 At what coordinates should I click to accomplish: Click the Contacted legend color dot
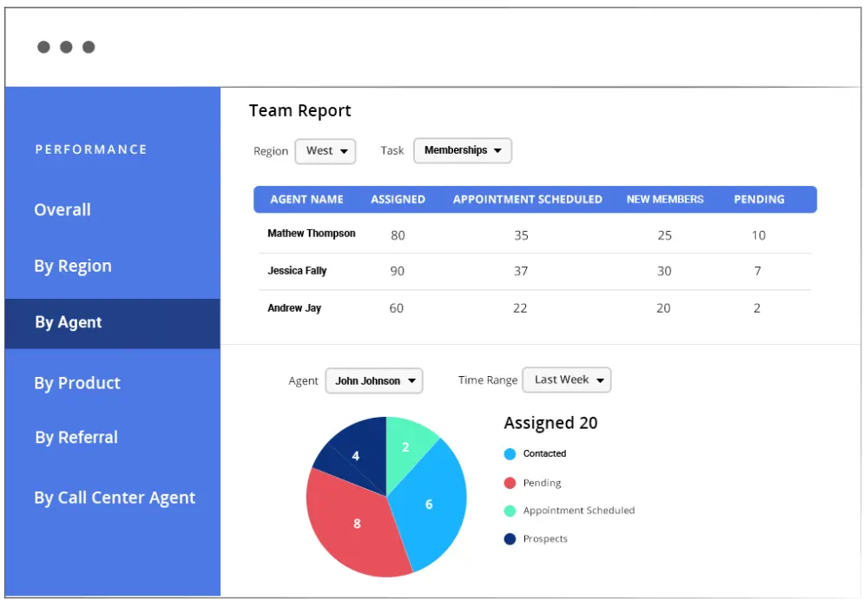coord(509,453)
